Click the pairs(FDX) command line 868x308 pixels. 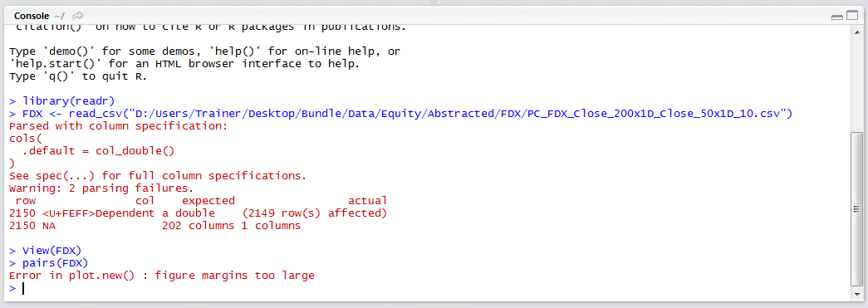tap(49, 262)
